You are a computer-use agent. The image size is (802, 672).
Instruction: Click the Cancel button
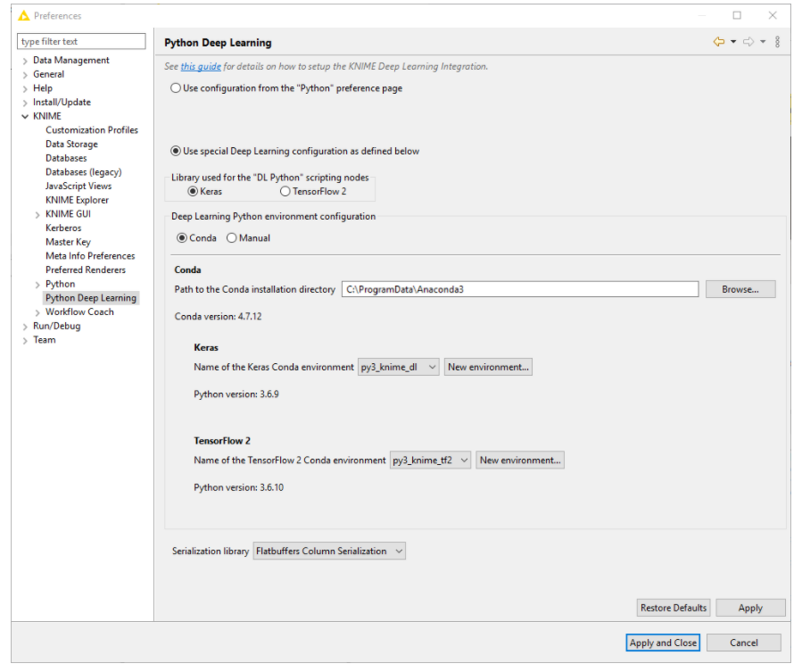744,643
